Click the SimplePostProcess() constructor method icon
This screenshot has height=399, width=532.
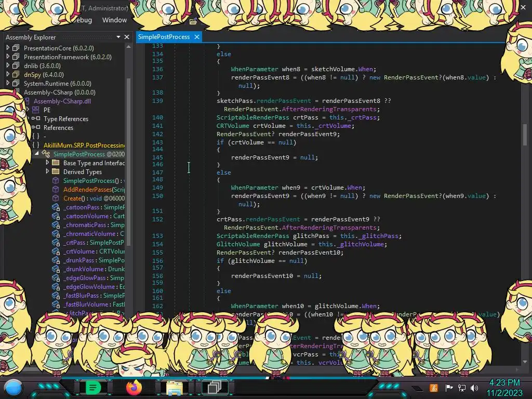pyautogui.click(x=56, y=180)
